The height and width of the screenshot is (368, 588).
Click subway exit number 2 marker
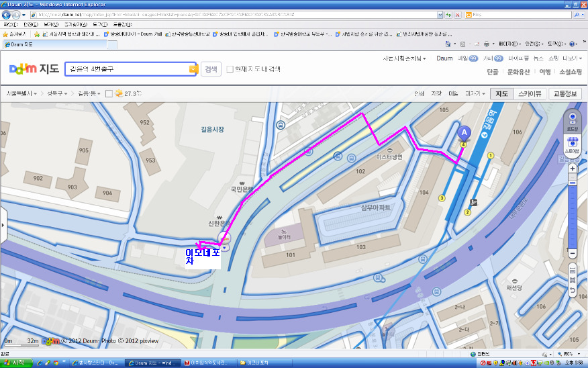467,212
